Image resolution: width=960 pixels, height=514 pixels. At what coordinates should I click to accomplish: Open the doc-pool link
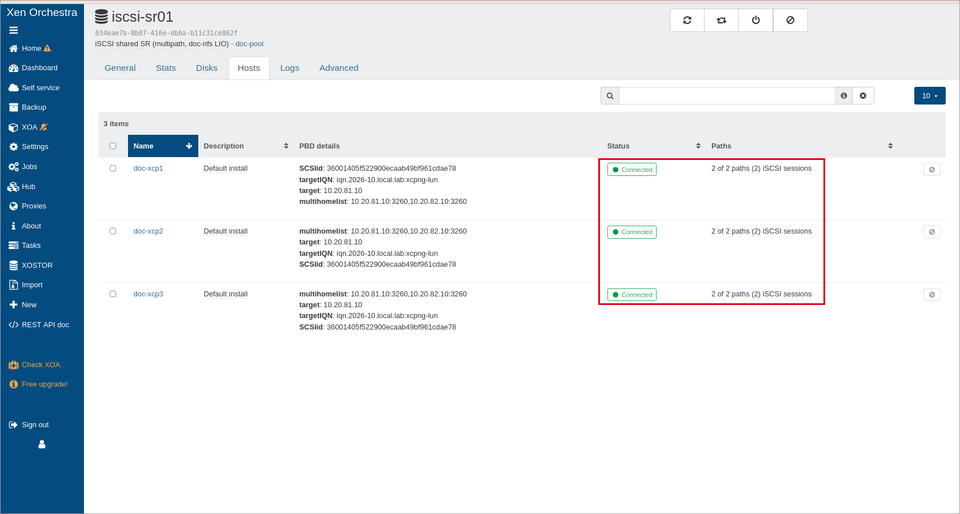tap(249, 44)
